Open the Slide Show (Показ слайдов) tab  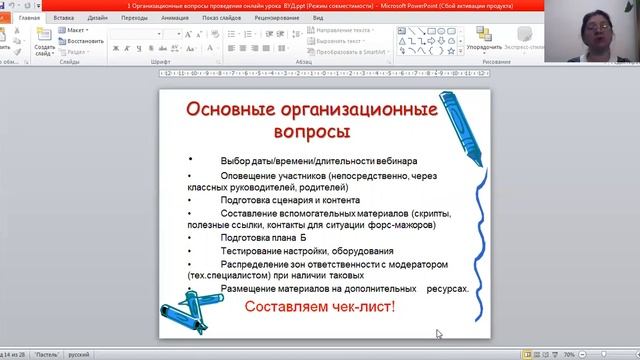tap(222, 18)
